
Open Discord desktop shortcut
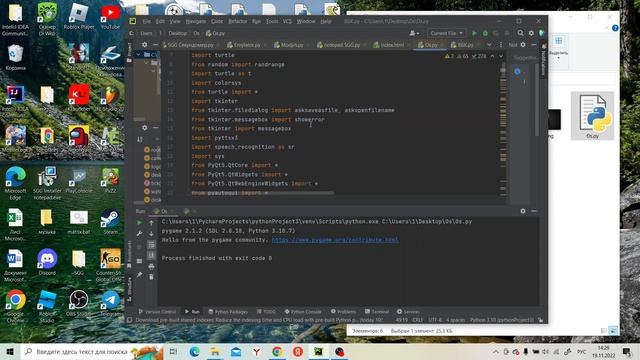47,262
